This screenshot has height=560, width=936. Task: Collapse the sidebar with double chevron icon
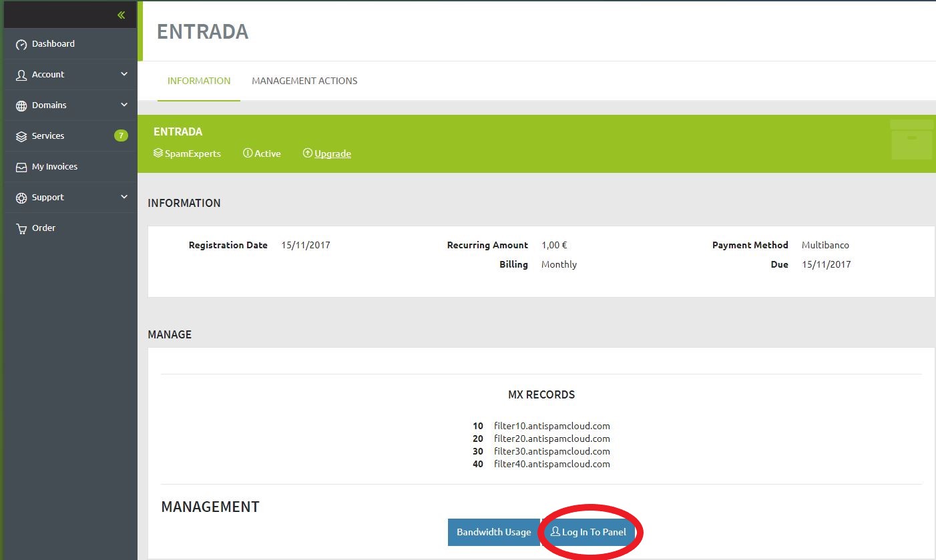coord(121,15)
